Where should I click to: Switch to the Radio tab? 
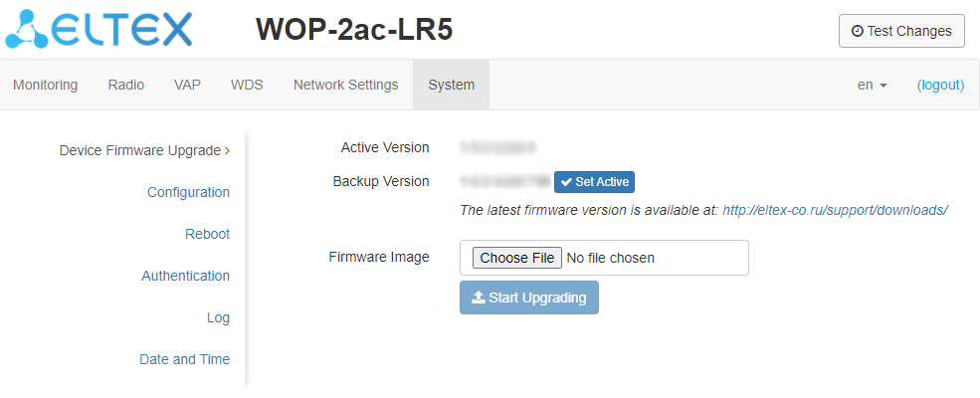click(126, 85)
